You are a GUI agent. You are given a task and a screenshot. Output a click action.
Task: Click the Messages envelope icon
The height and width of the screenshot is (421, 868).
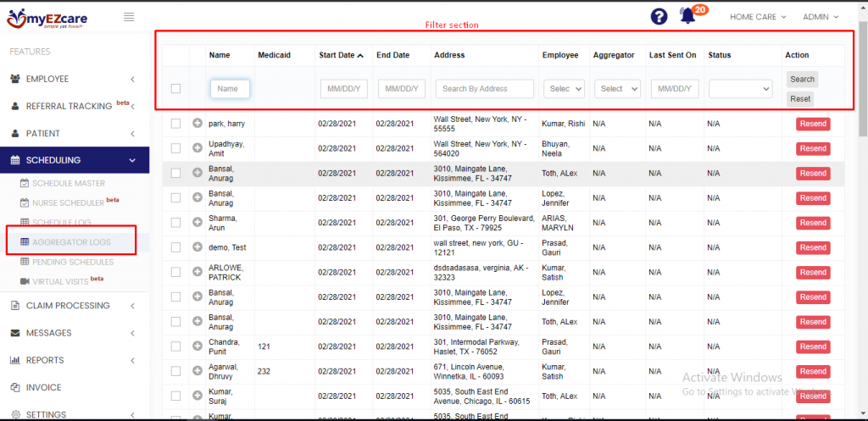(15, 333)
